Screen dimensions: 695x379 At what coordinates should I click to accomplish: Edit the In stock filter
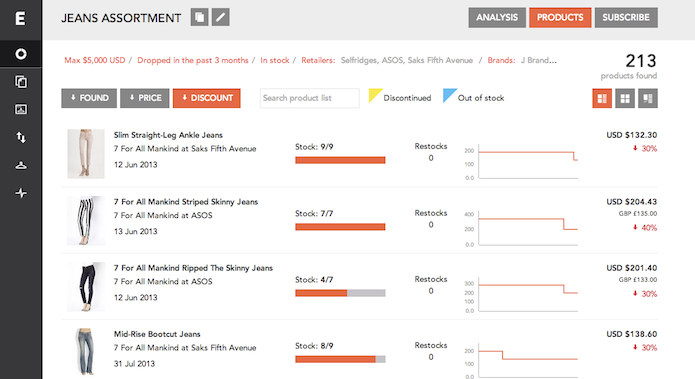coord(274,60)
